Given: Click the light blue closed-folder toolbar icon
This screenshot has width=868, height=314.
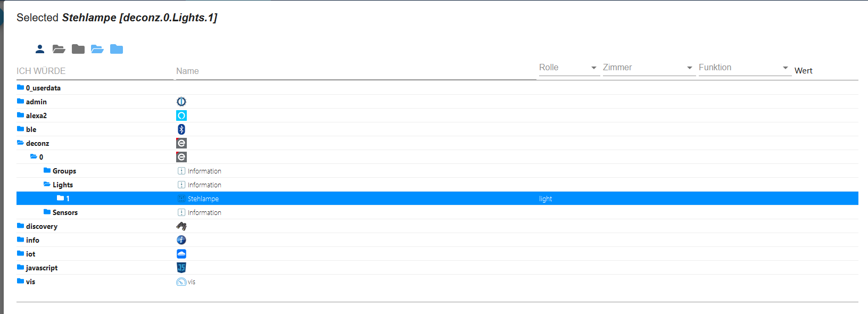Looking at the screenshot, I should 117,49.
